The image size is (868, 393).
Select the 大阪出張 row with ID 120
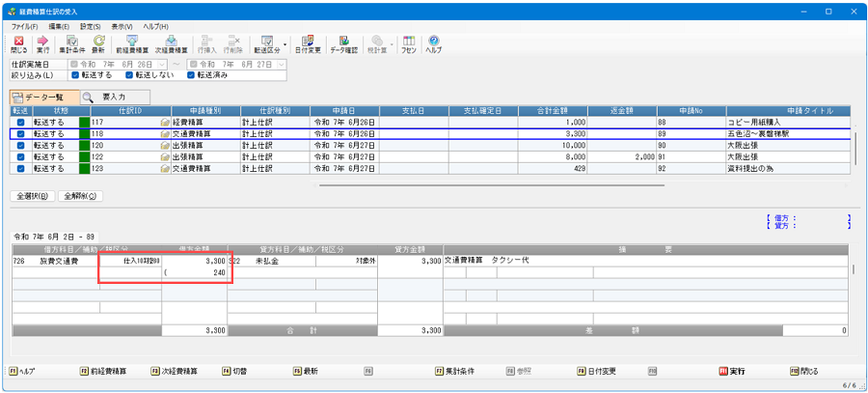[429, 145]
